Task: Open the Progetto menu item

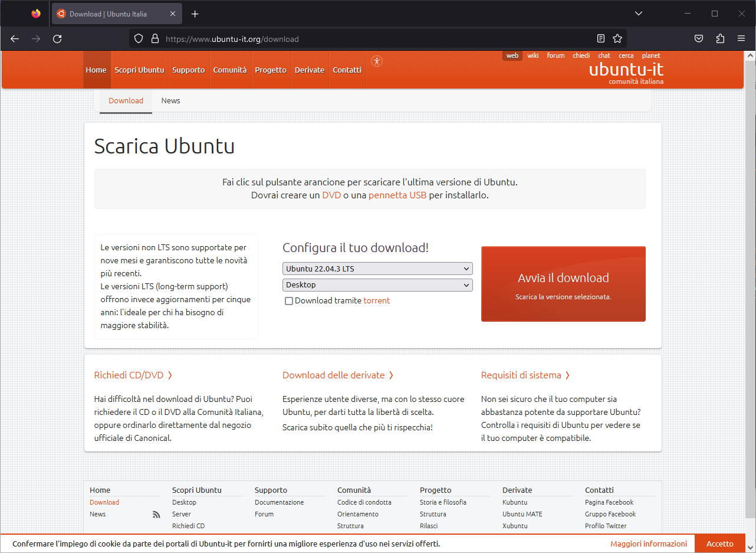Action: pos(271,70)
